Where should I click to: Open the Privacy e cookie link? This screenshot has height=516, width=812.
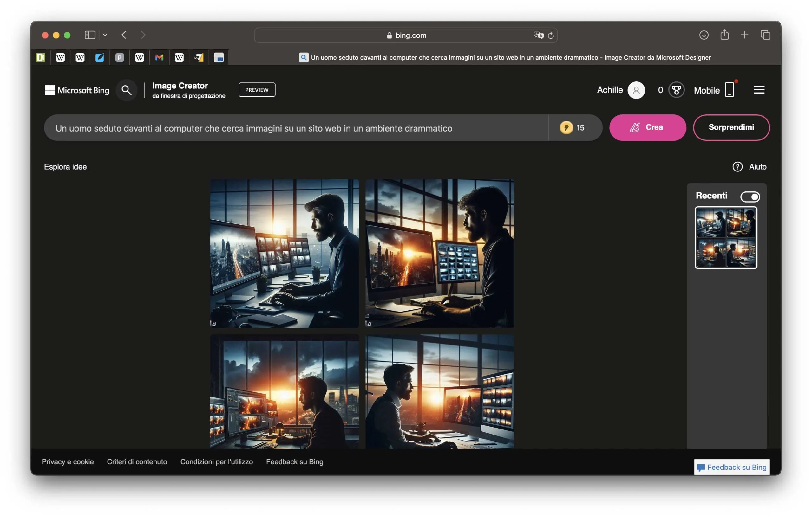tap(68, 461)
